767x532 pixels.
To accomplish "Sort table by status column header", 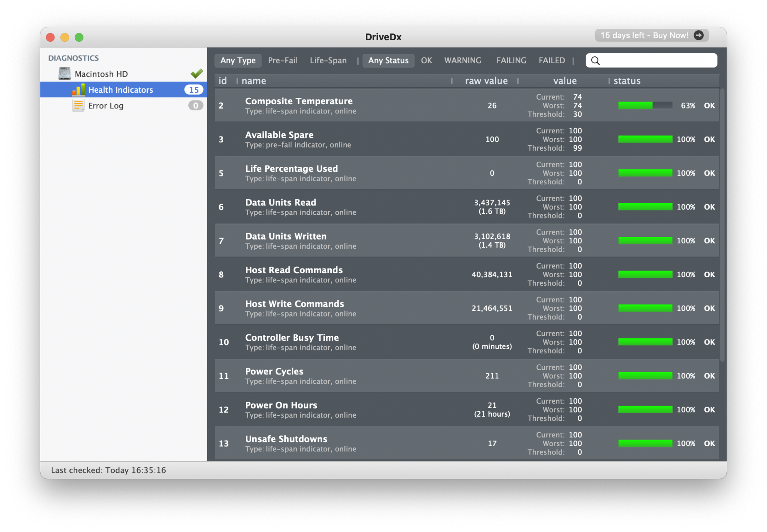I will point(627,81).
